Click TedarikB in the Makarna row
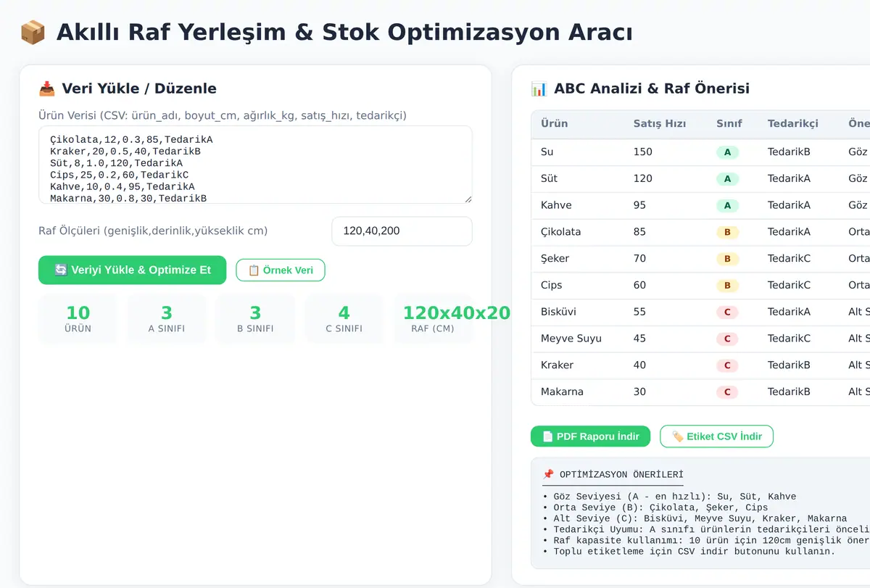This screenshot has height=588, width=870. click(789, 392)
